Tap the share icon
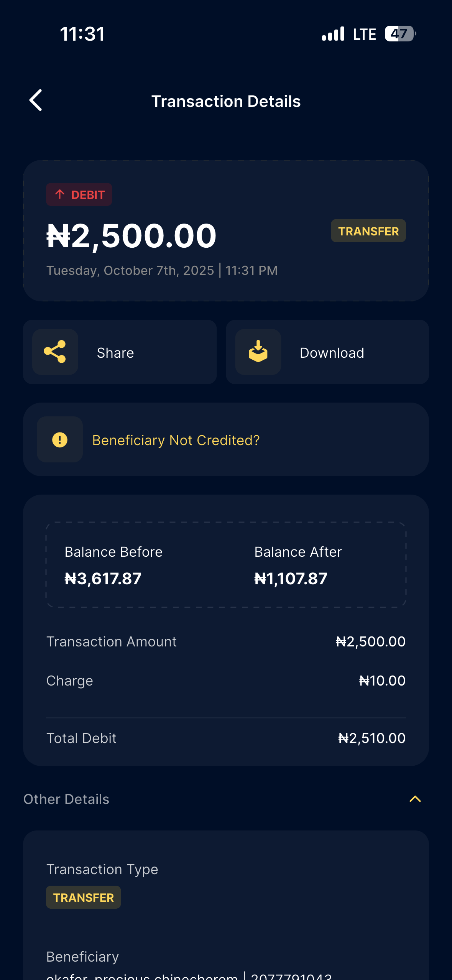Viewport: 452px width, 980px height. 55,352
